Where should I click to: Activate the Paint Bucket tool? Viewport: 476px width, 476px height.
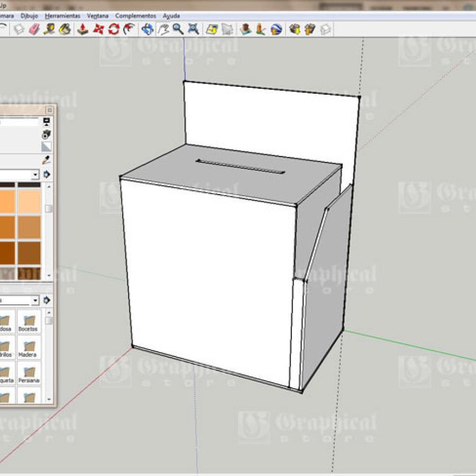coord(65,30)
